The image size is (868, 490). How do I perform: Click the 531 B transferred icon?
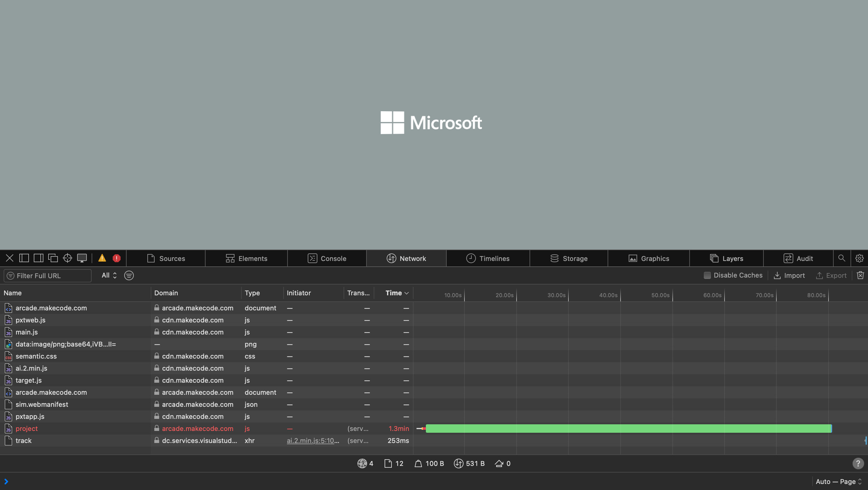[x=458, y=463]
